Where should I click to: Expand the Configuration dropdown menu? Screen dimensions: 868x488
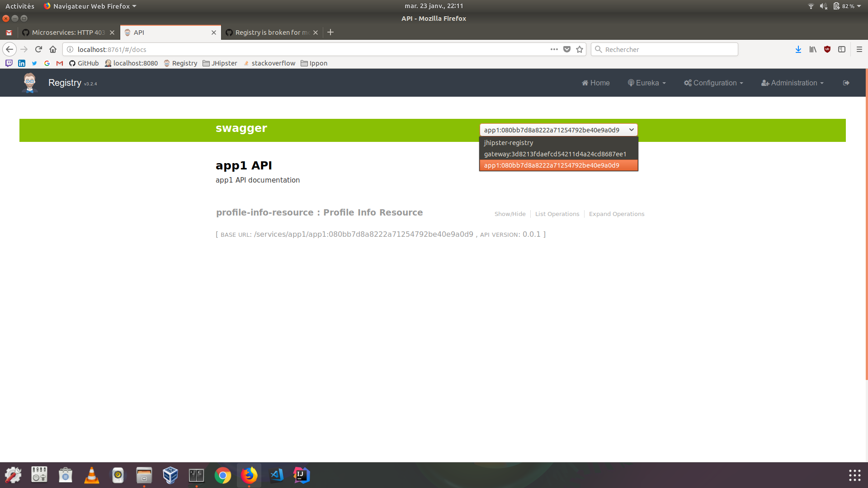coord(713,83)
